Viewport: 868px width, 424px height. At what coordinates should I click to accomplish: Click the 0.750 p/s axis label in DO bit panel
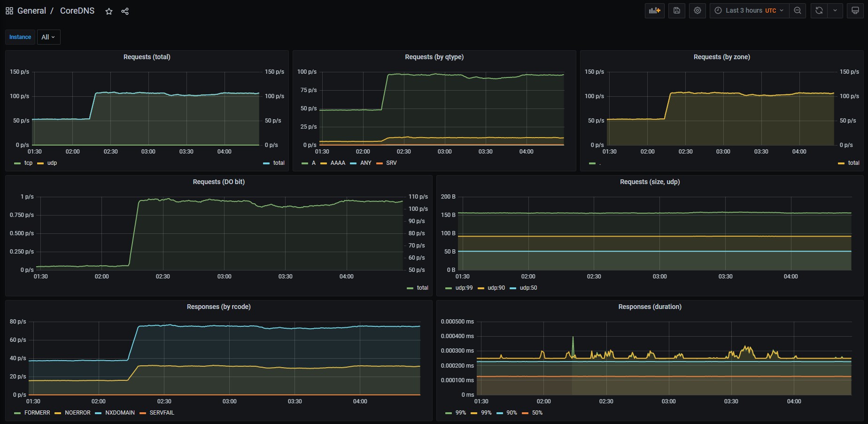click(22, 215)
